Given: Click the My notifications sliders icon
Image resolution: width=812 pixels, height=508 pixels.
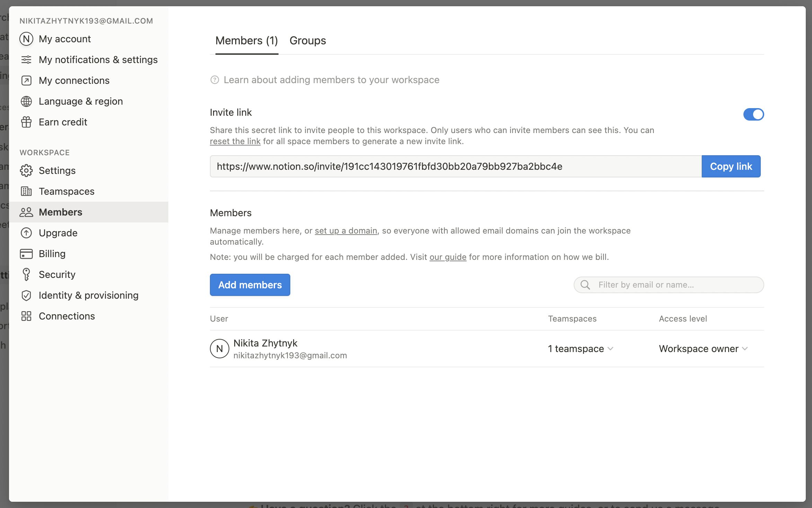Looking at the screenshot, I should click(x=26, y=60).
